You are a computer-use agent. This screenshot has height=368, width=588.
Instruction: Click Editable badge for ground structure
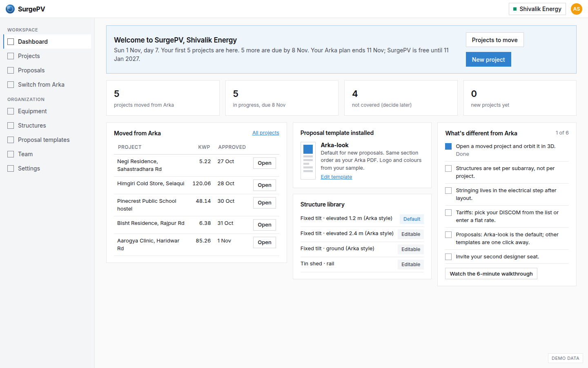pos(411,249)
